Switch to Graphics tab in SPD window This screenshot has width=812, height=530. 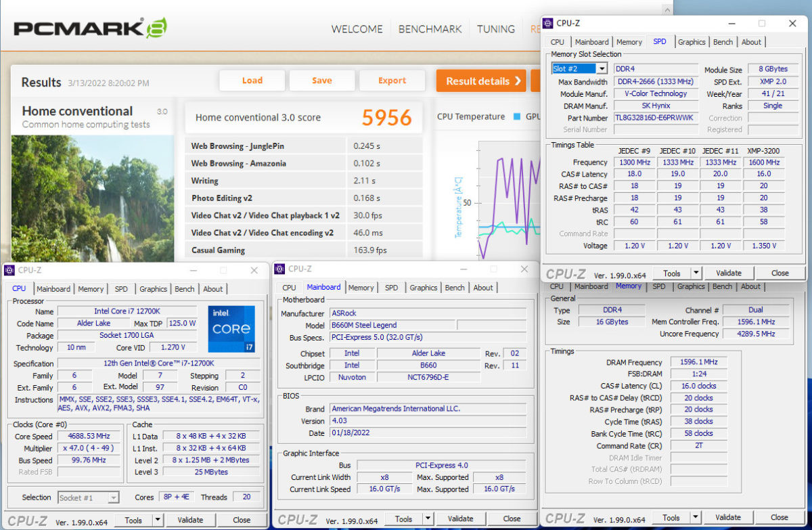(692, 42)
